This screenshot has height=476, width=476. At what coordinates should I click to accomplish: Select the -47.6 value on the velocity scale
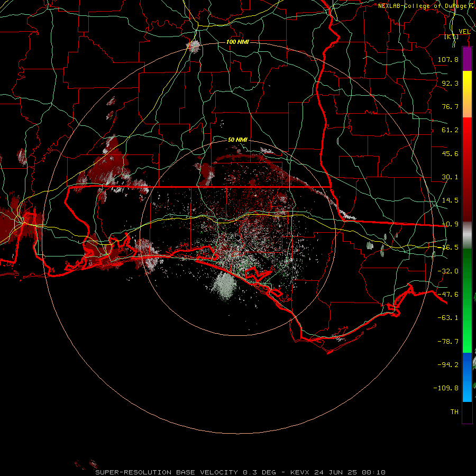(448, 295)
